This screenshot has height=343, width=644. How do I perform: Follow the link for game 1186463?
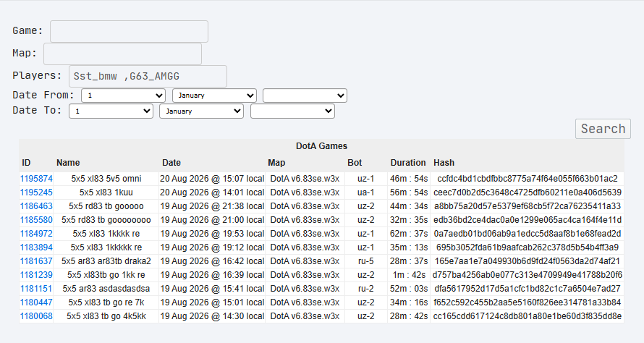[36, 206]
